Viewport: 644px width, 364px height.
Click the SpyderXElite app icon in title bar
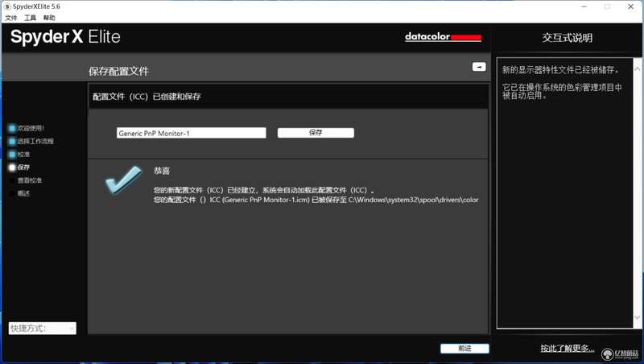click(7, 6)
